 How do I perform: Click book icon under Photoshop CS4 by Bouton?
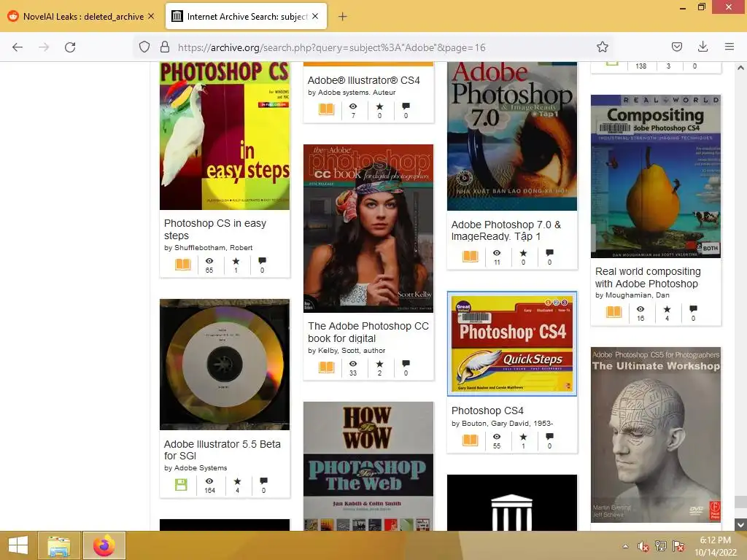(471, 440)
